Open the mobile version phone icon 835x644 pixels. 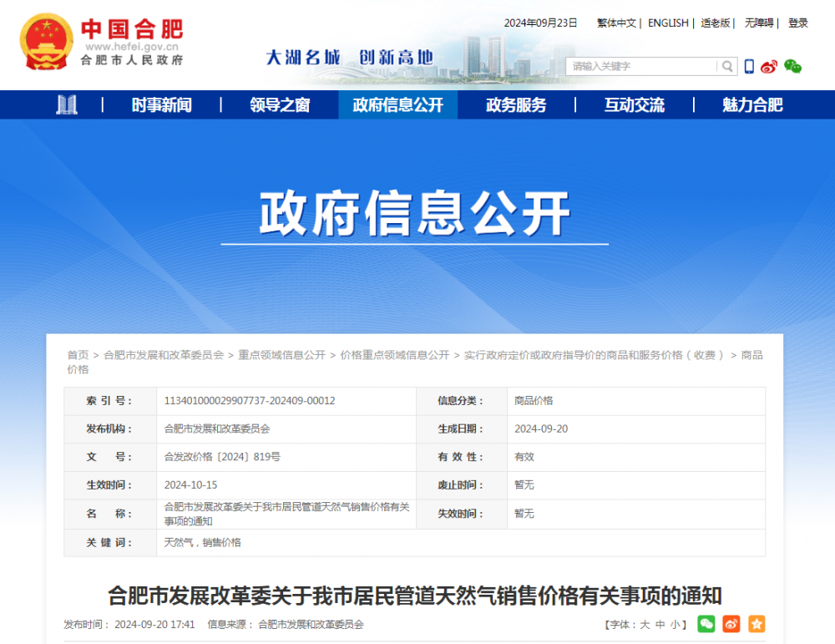pos(749,66)
